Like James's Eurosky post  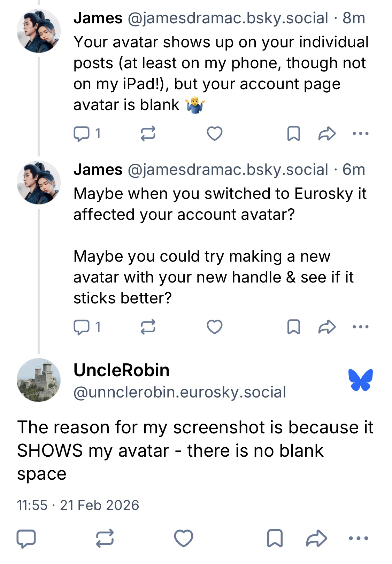214,327
